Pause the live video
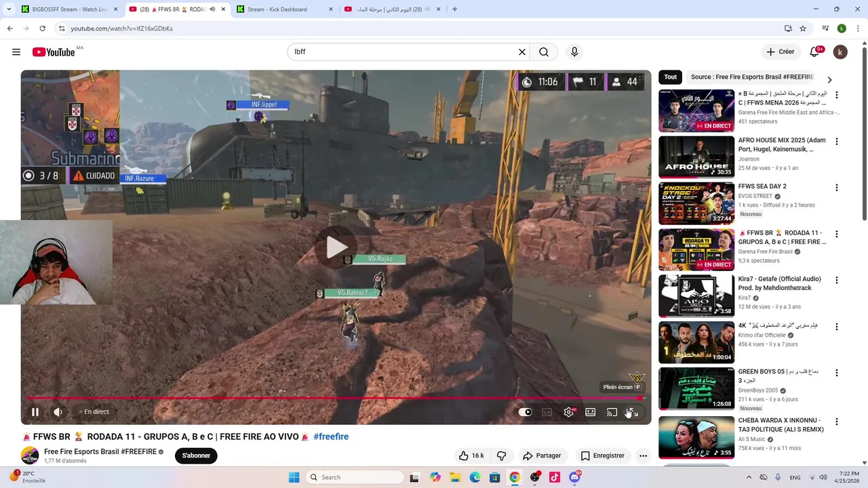 click(x=35, y=412)
